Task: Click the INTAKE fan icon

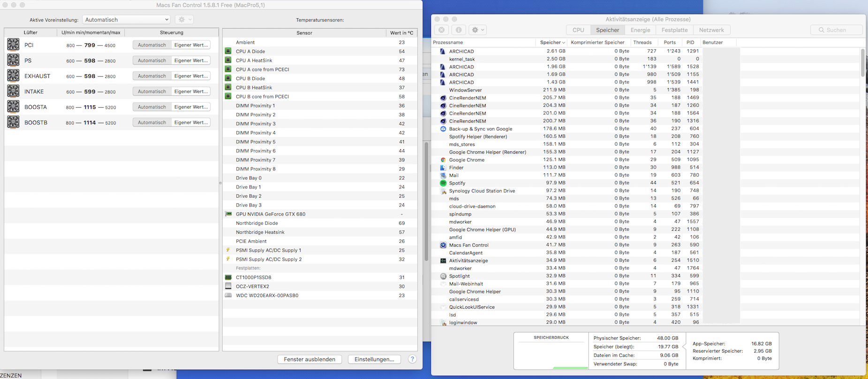Action: click(x=13, y=91)
